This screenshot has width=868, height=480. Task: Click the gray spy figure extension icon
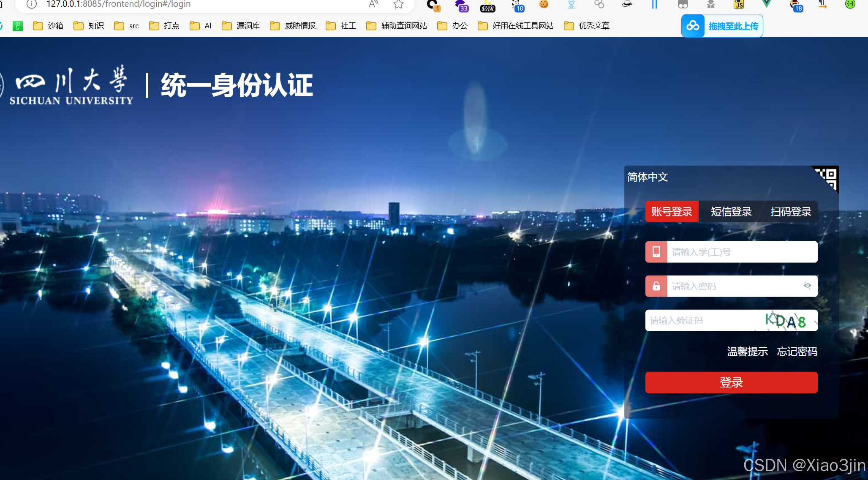point(711,4)
